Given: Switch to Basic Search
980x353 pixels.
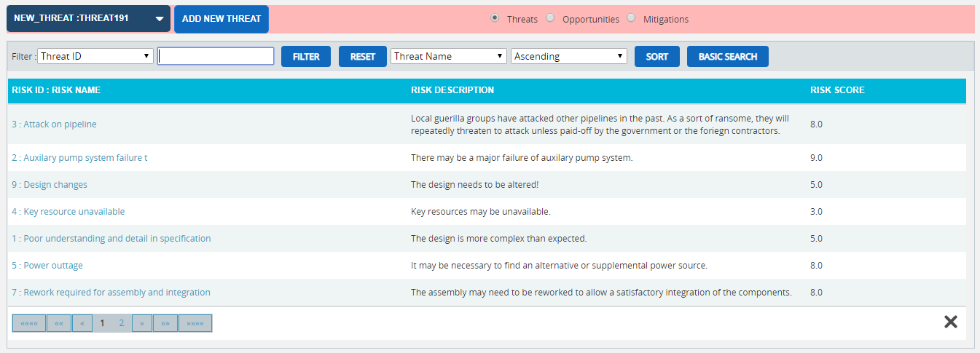Looking at the screenshot, I should tap(728, 56).
